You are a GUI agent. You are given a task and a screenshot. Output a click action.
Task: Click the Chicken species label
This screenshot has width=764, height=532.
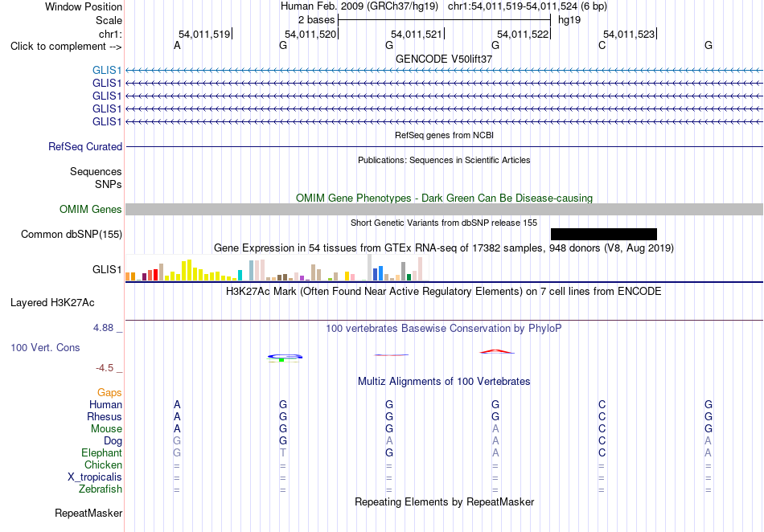(103, 464)
